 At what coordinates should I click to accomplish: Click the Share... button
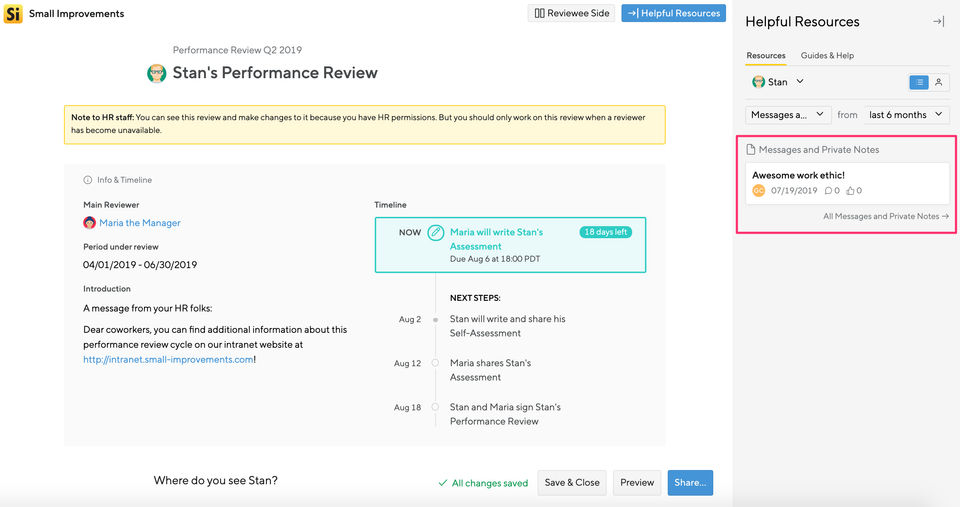(x=690, y=482)
